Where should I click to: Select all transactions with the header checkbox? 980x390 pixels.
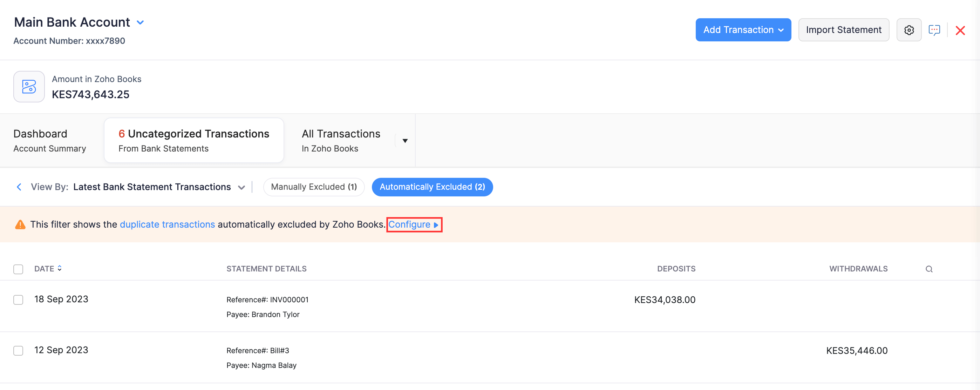coord(18,269)
